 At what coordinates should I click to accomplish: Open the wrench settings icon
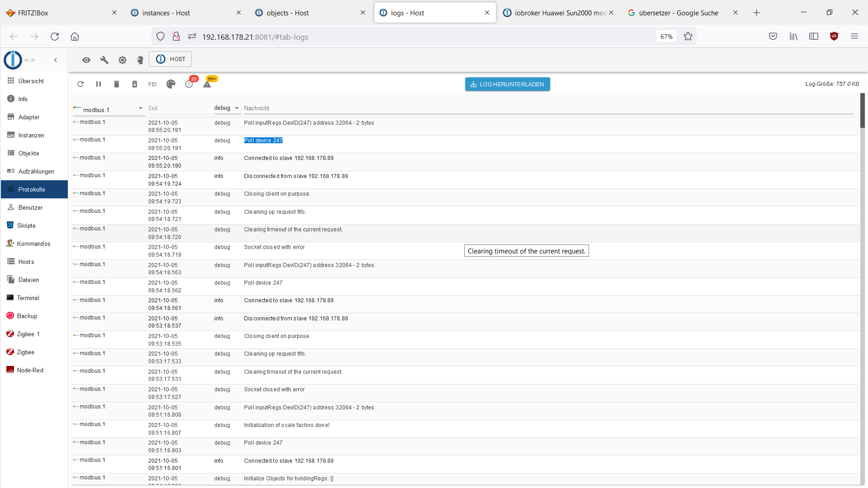click(x=104, y=60)
